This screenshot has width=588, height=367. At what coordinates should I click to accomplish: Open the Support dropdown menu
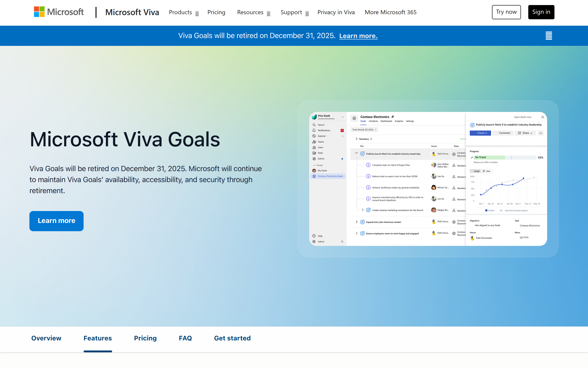pos(294,12)
